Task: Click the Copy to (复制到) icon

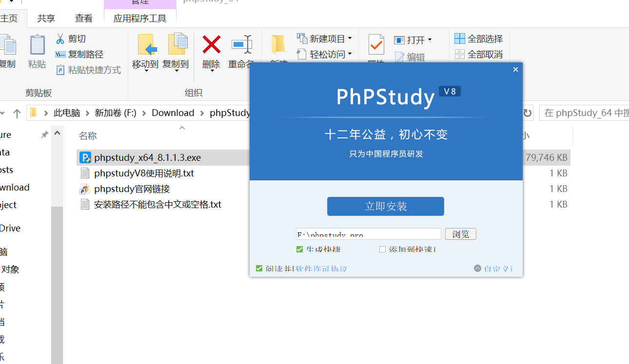Action: pyautogui.click(x=177, y=45)
